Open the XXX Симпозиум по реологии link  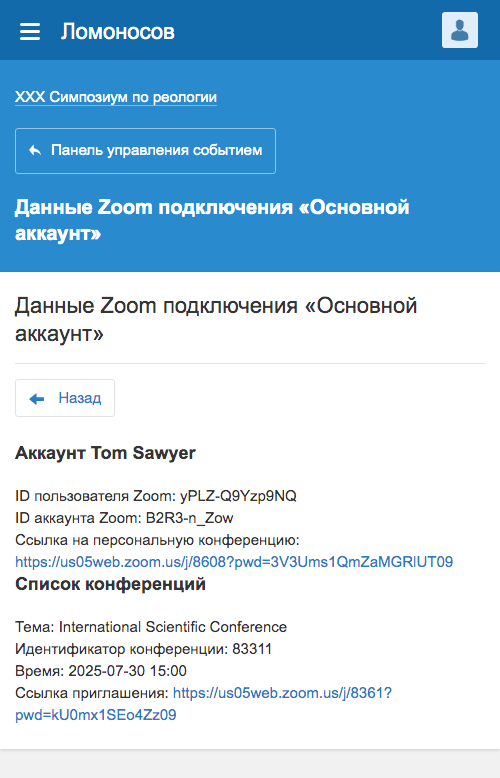(116, 97)
